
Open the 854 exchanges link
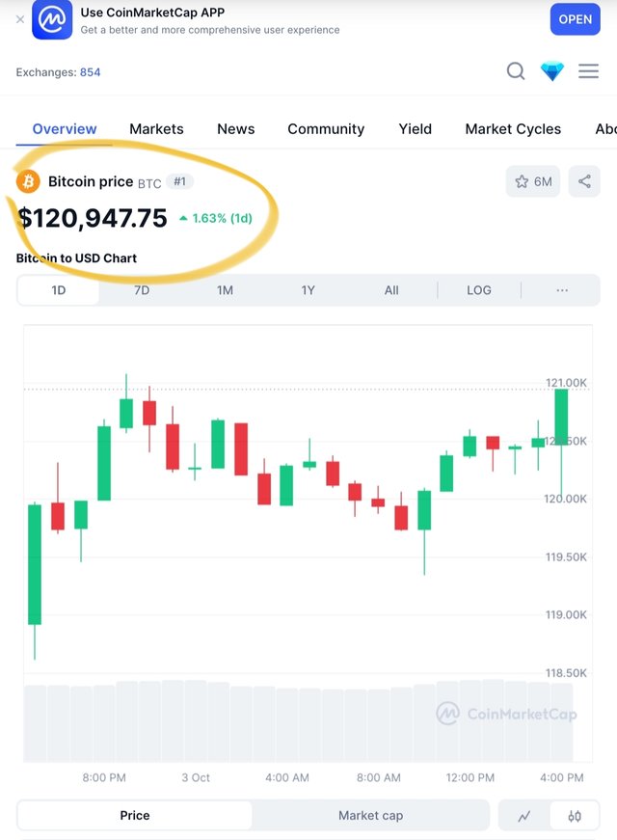tap(90, 72)
